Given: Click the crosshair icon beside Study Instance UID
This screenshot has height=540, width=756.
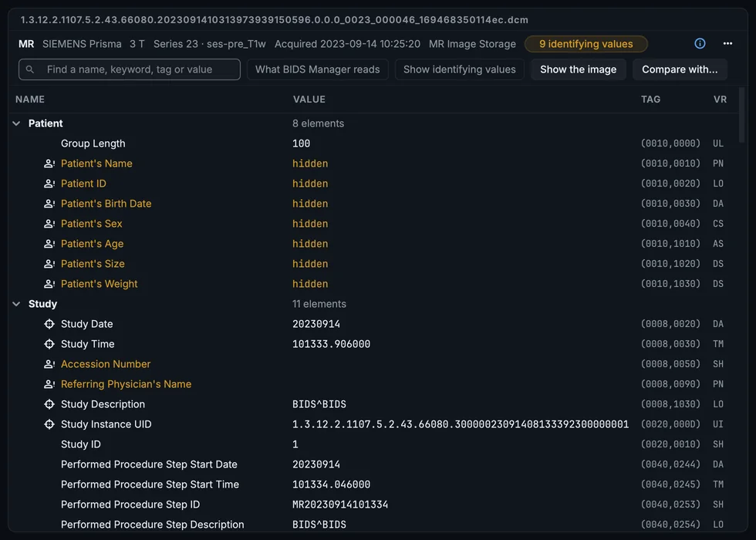Looking at the screenshot, I should point(49,424).
